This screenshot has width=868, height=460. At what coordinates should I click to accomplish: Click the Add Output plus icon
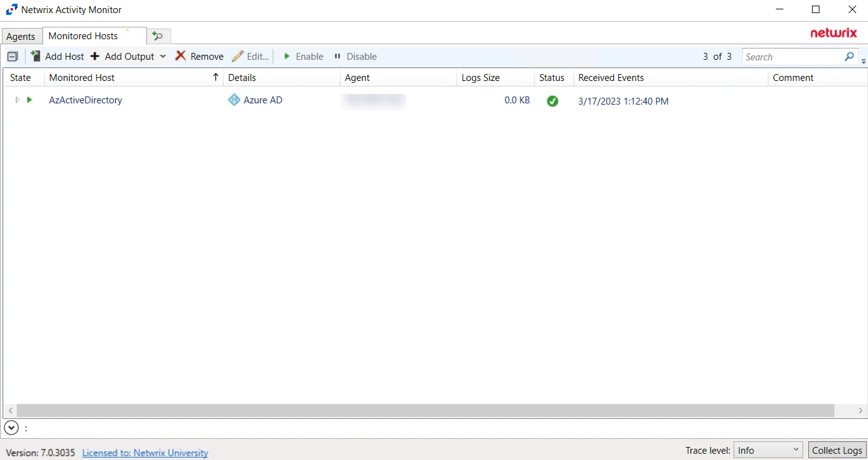click(95, 56)
